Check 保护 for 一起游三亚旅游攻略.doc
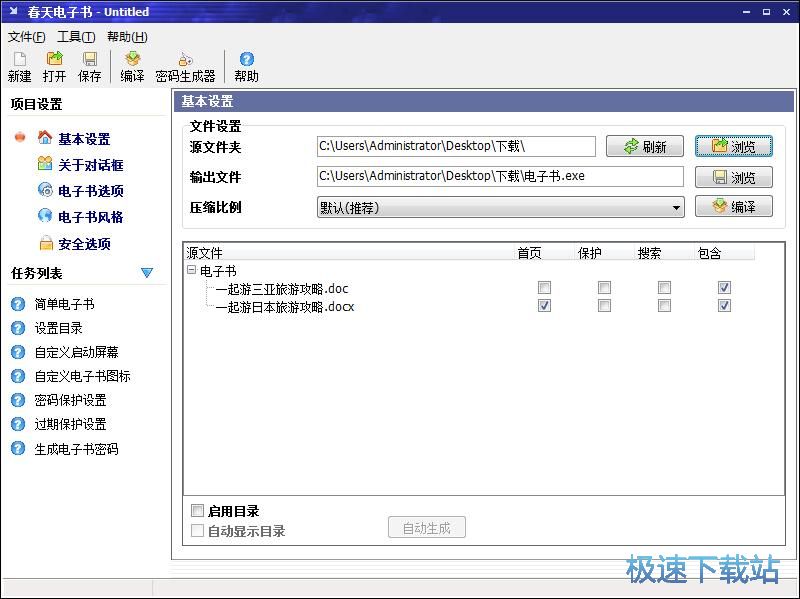The height and width of the screenshot is (599, 800). [604, 288]
